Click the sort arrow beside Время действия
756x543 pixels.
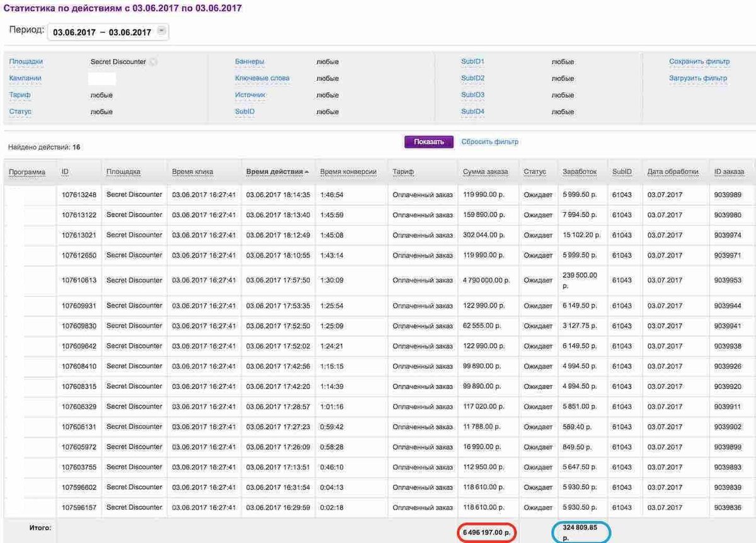(x=307, y=172)
